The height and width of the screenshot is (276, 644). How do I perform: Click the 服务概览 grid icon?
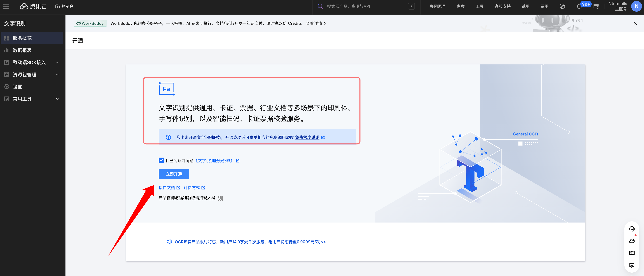pos(7,38)
